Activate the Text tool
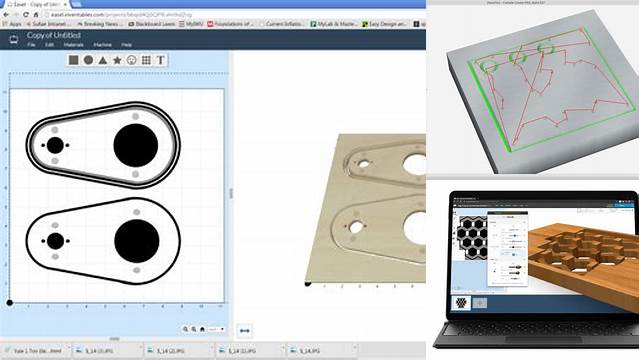The width and height of the screenshot is (639, 360). pos(161,60)
